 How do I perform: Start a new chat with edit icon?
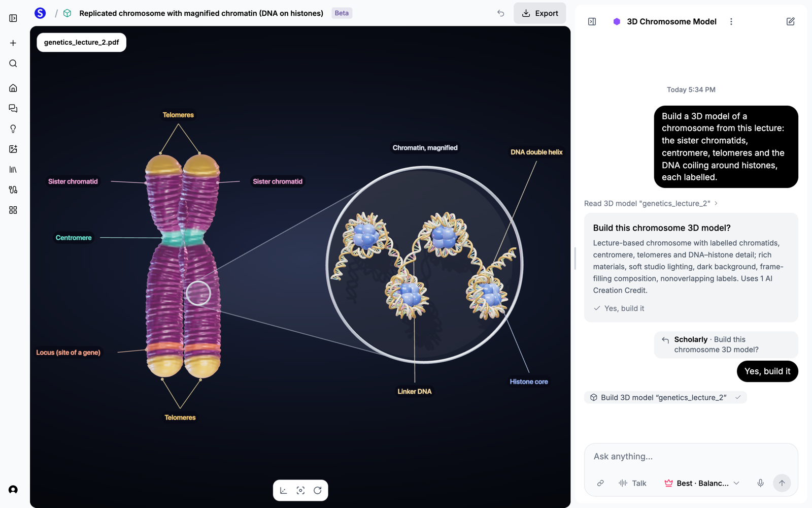790,21
